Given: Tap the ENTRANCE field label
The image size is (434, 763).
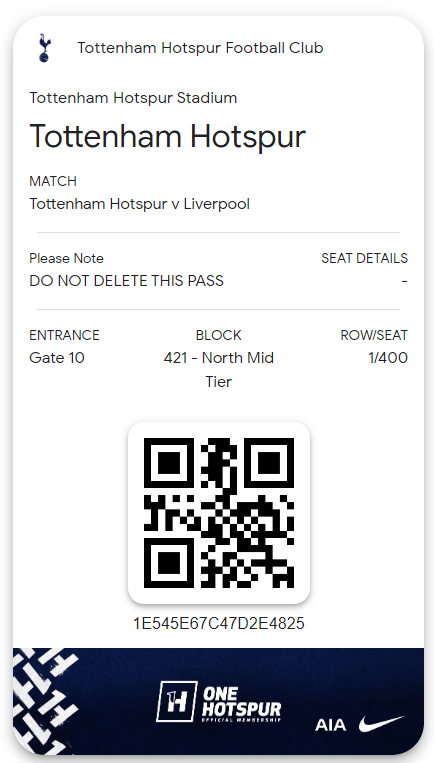Looking at the screenshot, I should [64, 335].
